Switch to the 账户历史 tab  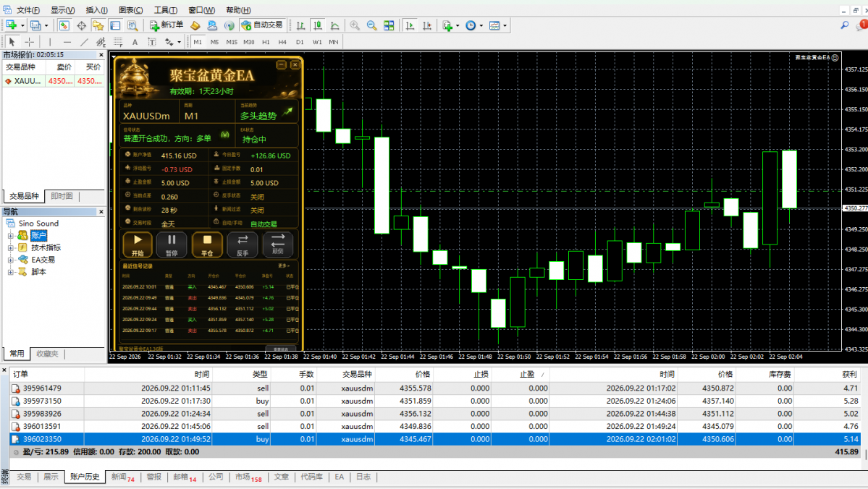coord(85,477)
